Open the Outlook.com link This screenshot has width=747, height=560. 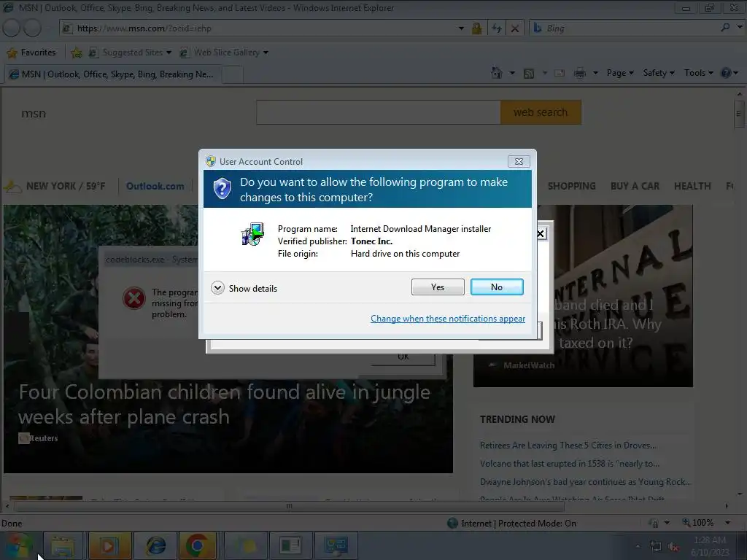pos(155,186)
